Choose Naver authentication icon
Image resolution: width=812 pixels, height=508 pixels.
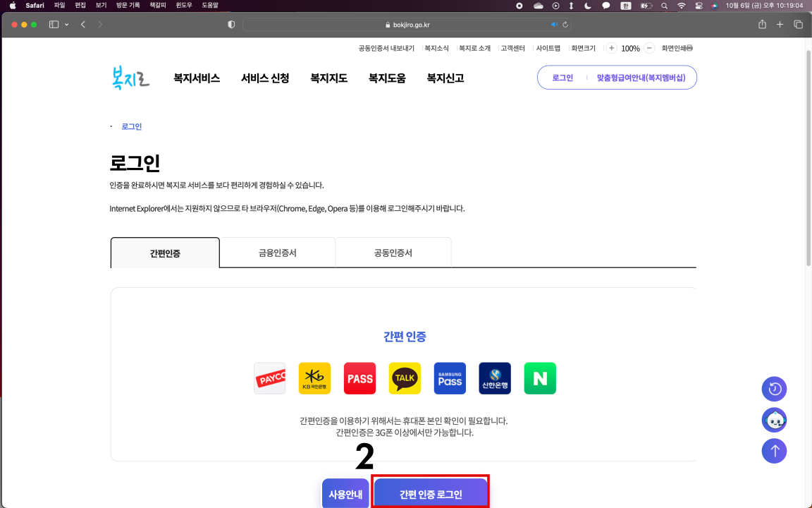pyautogui.click(x=539, y=378)
